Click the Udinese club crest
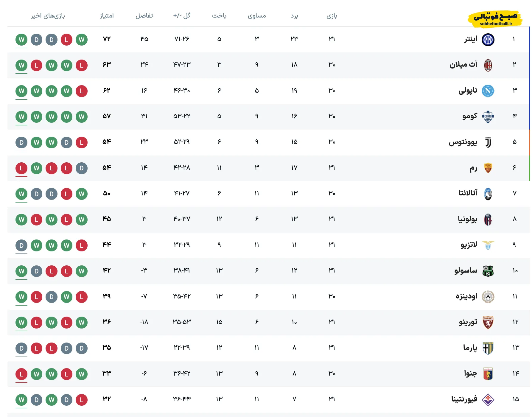Screen dimensions: 532x417 tap(488, 297)
